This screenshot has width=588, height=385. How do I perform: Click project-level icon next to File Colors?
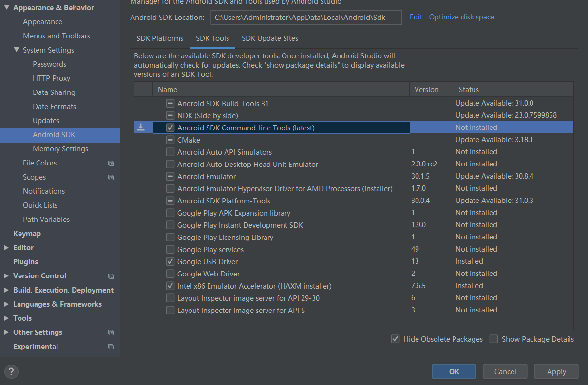111,164
